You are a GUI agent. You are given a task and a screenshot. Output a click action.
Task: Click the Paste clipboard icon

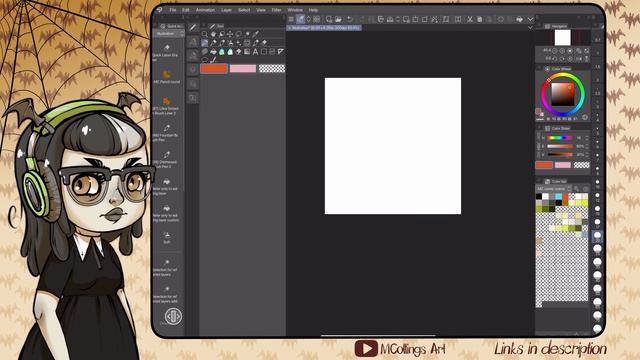pos(480,19)
